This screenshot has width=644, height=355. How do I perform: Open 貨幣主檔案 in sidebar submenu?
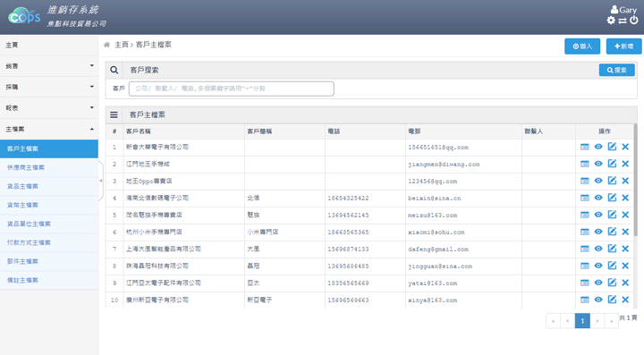(x=49, y=205)
